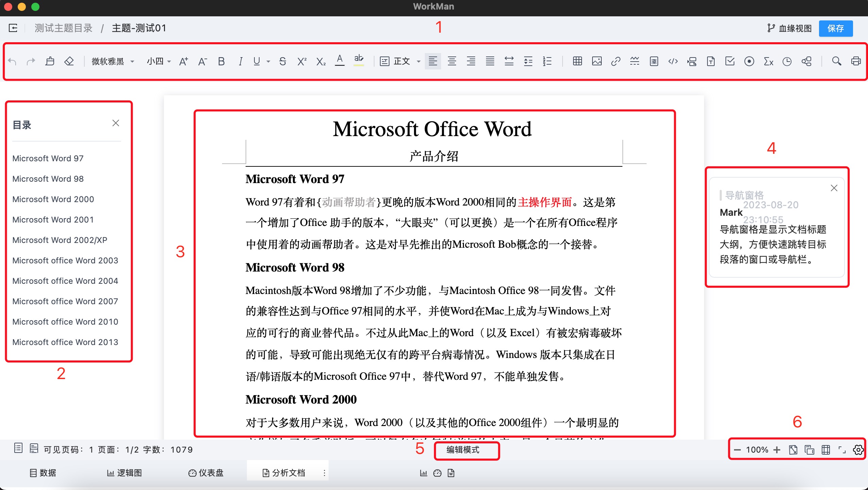
Task: Jump to Microsoft Word 2002/XP in 目录
Action: [x=60, y=240]
